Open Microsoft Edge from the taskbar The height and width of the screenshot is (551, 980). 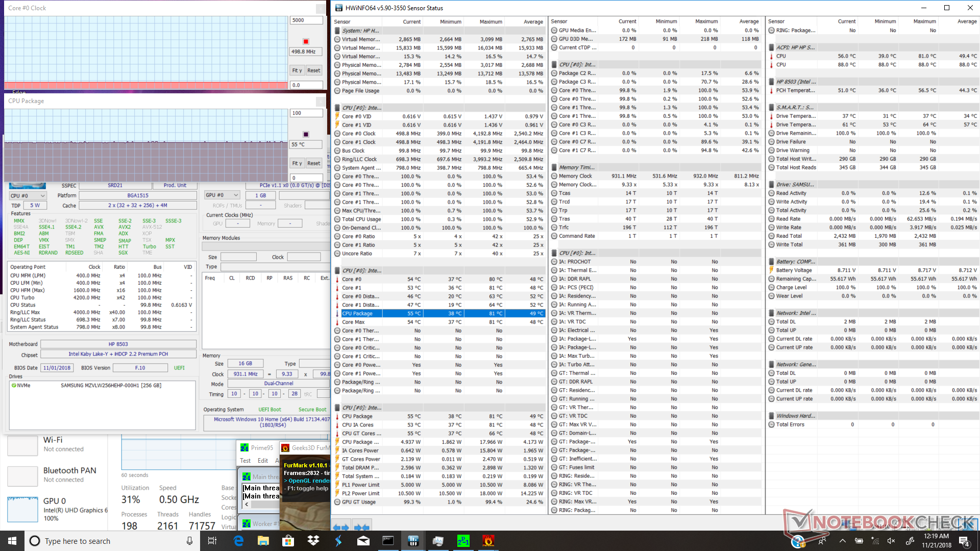(x=238, y=541)
